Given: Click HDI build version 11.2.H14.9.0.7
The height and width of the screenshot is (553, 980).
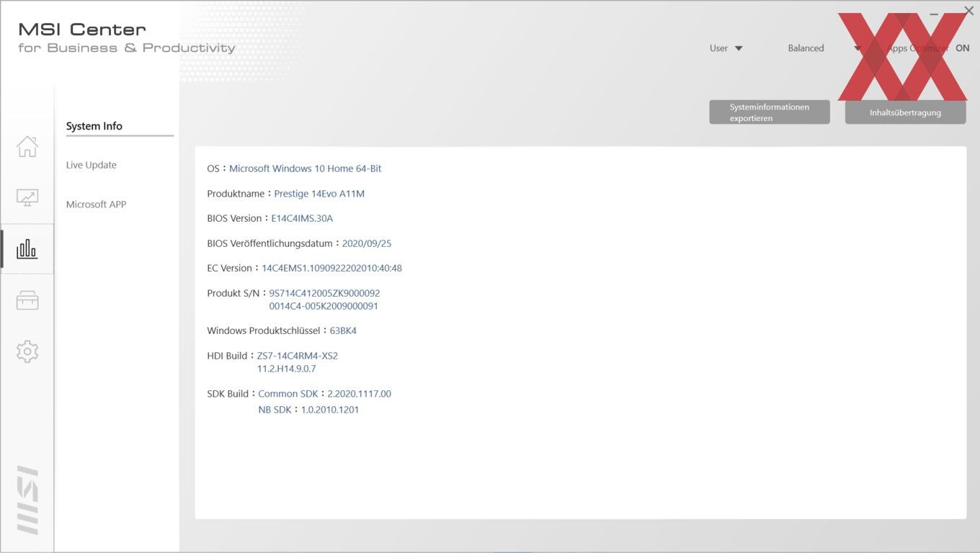Looking at the screenshot, I should (287, 369).
